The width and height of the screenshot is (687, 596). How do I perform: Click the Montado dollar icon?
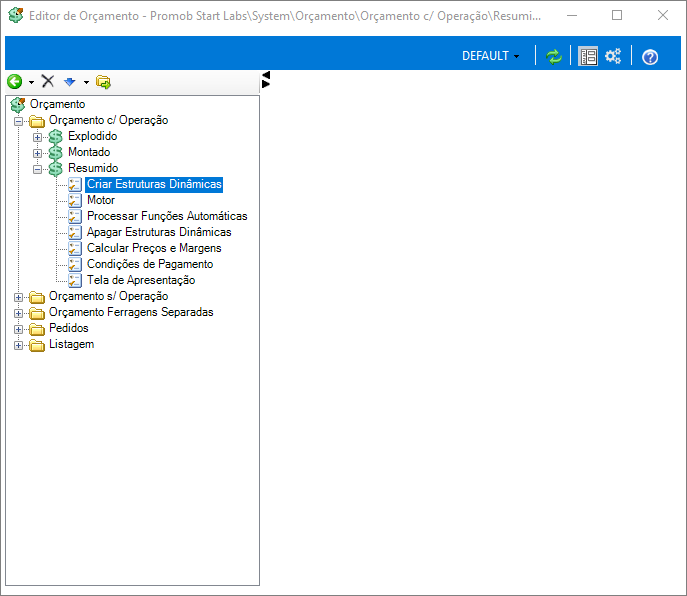coord(55,153)
